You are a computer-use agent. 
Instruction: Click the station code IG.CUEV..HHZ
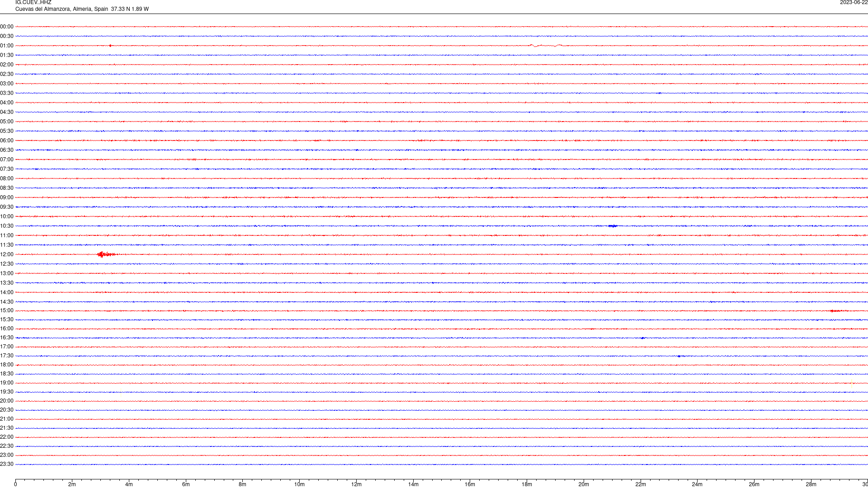click(33, 3)
